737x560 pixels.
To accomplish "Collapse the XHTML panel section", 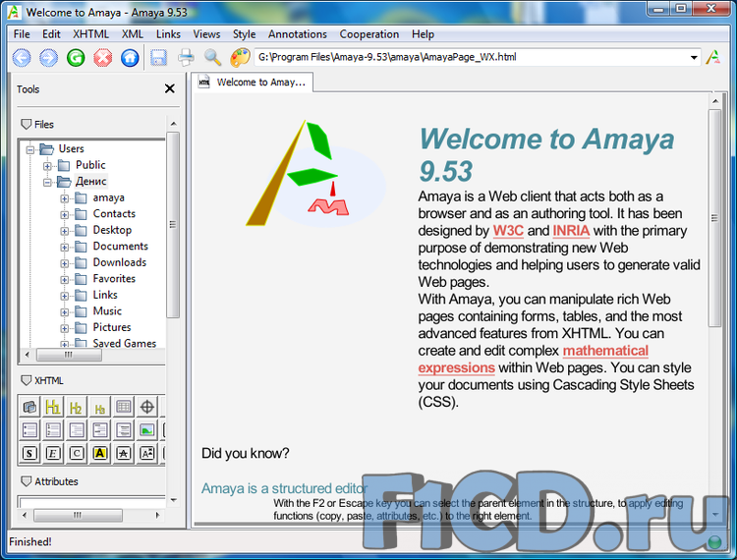I will coord(27,380).
